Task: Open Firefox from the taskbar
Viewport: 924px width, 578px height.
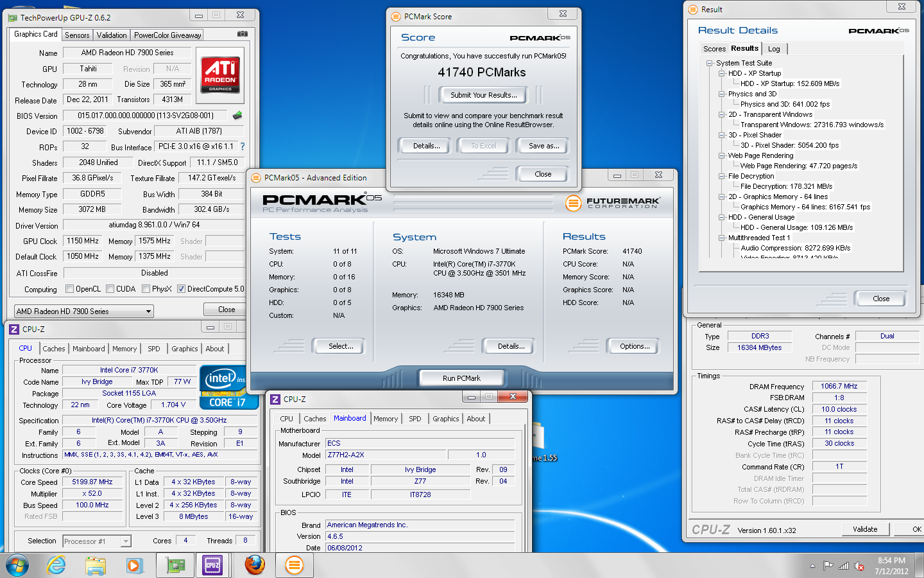Action: coord(255,565)
